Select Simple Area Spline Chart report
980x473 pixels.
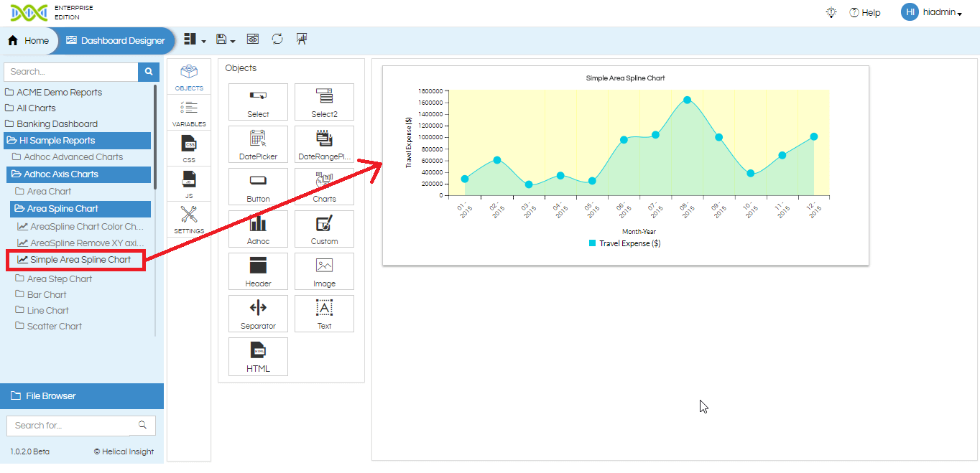point(75,260)
